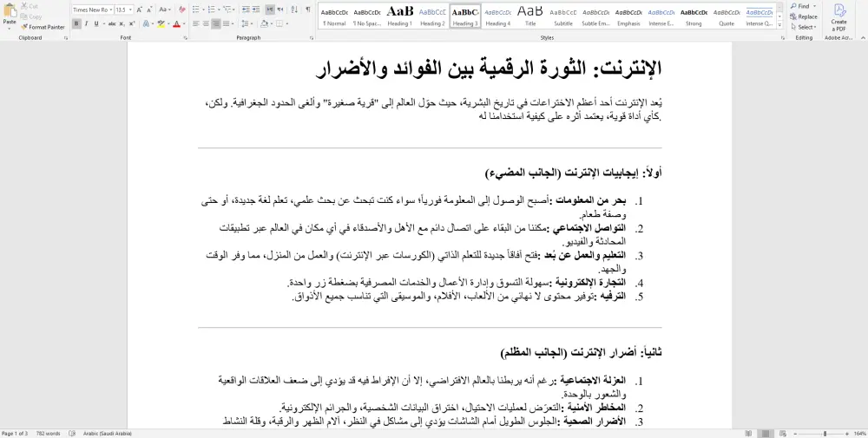Increase font size with Grow Font
This screenshot has height=438, width=868.
[140, 10]
